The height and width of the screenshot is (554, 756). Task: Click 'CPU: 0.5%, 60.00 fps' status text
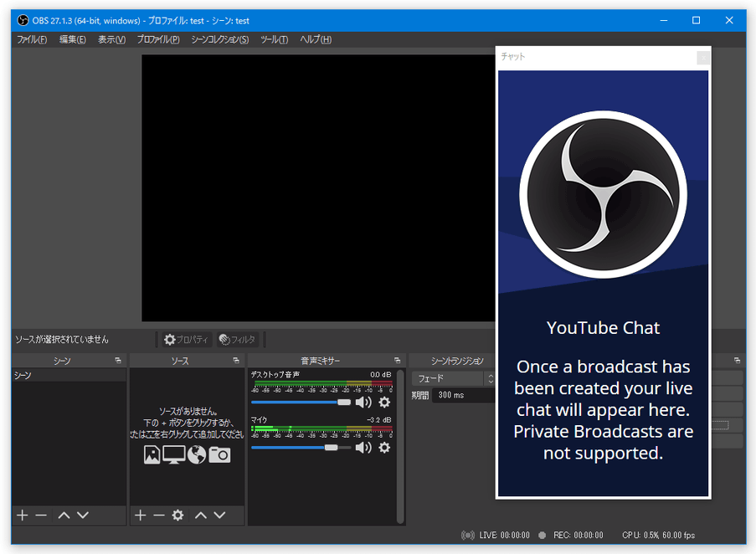[x=659, y=536]
